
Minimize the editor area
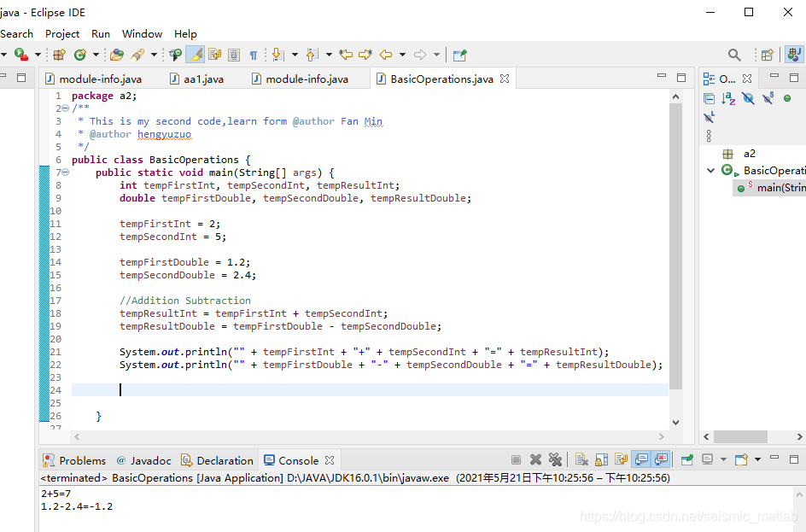point(662,76)
